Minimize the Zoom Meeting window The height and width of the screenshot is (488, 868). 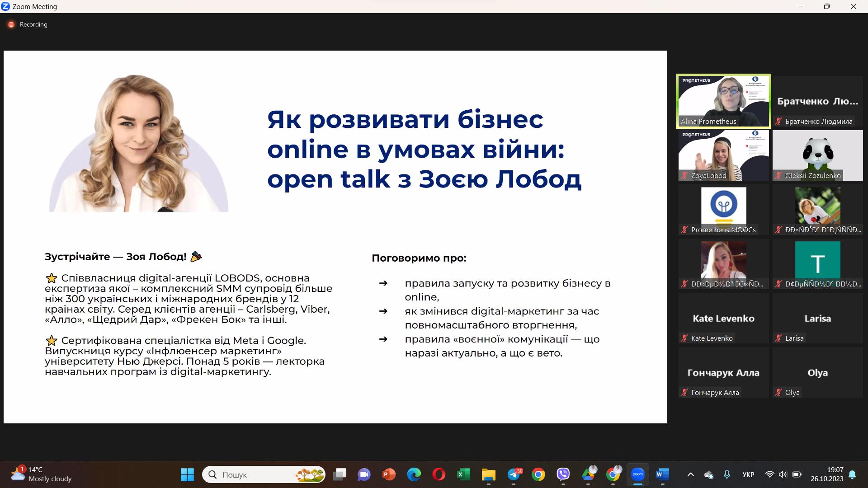tap(801, 6)
